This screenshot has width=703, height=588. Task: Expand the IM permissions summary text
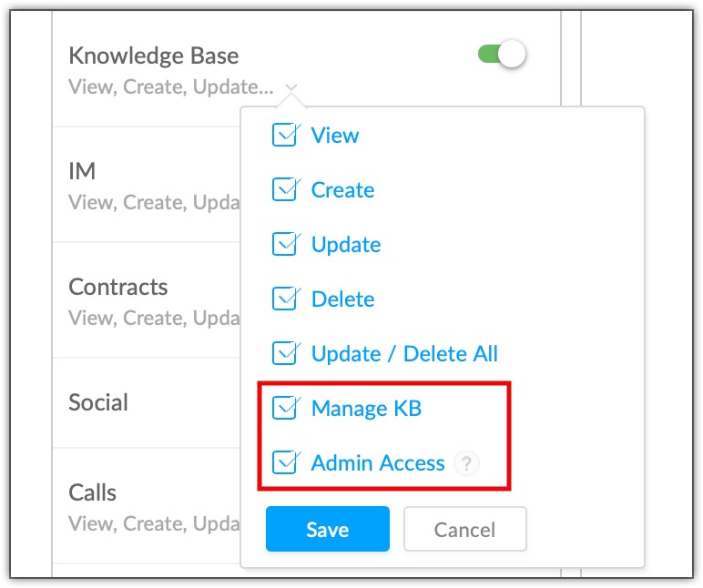pyautogui.click(x=154, y=202)
